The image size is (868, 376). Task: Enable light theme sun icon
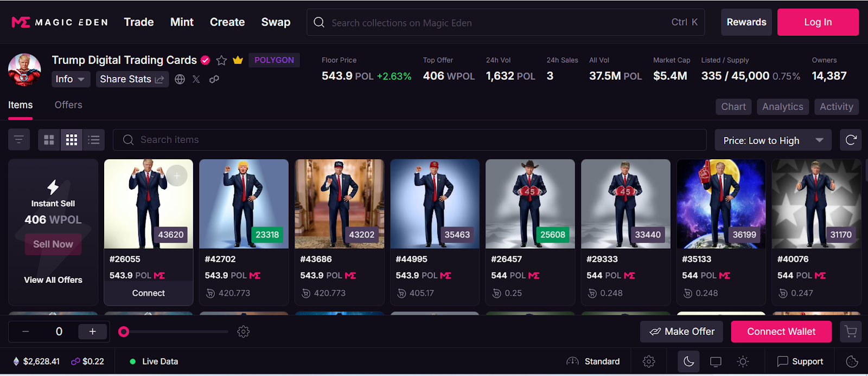(x=743, y=361)
